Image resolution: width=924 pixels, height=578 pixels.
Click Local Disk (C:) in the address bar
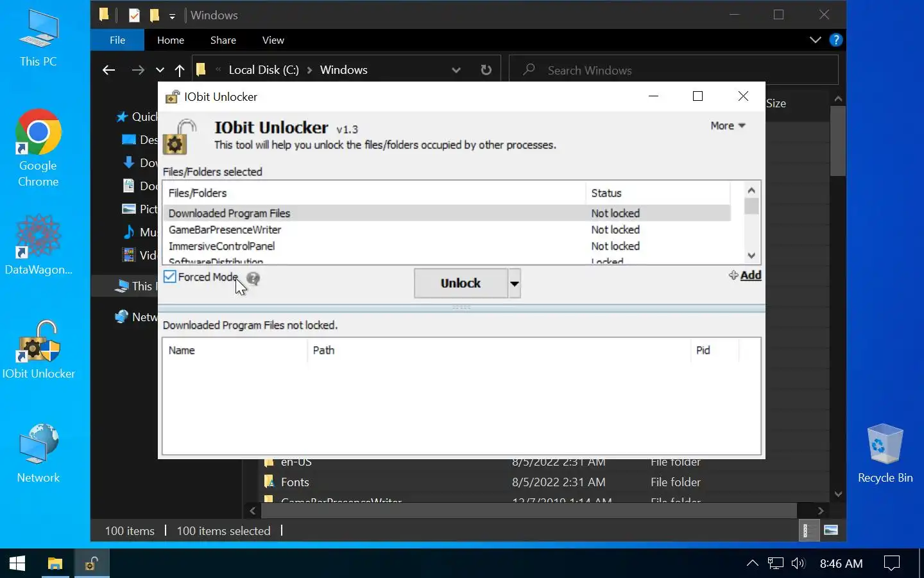pos(264,70)
